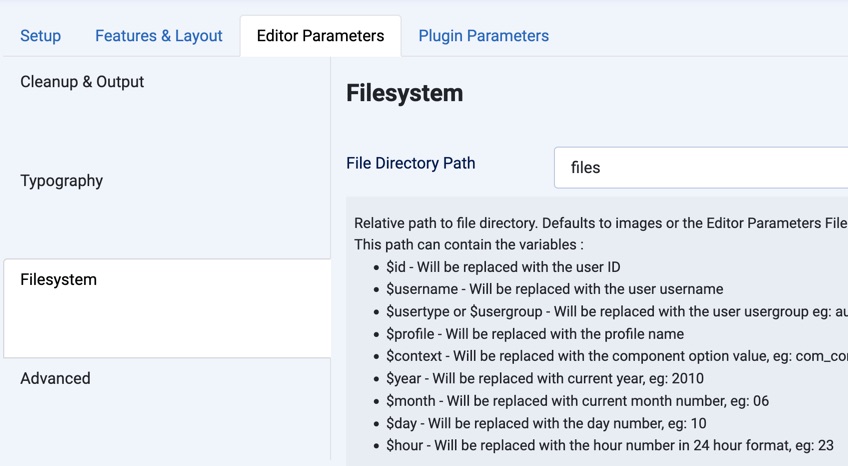
Task: Click the $profile variable description line
Action: [x=535, y=334]
